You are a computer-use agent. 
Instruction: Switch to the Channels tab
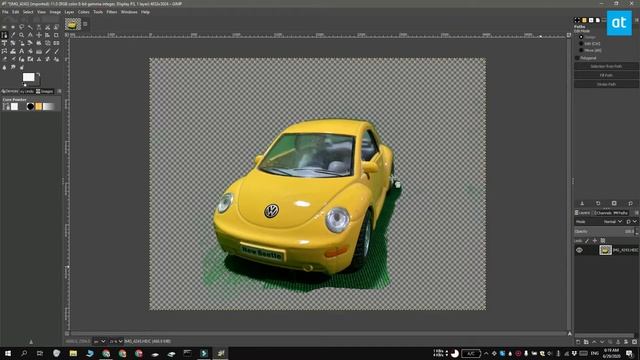602,213
